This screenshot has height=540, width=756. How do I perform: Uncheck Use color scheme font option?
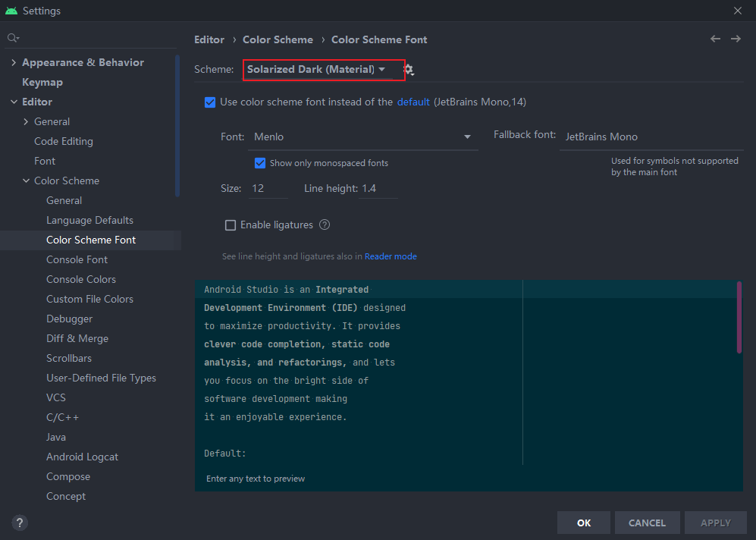pyautogui.click(x=210, y=102)
